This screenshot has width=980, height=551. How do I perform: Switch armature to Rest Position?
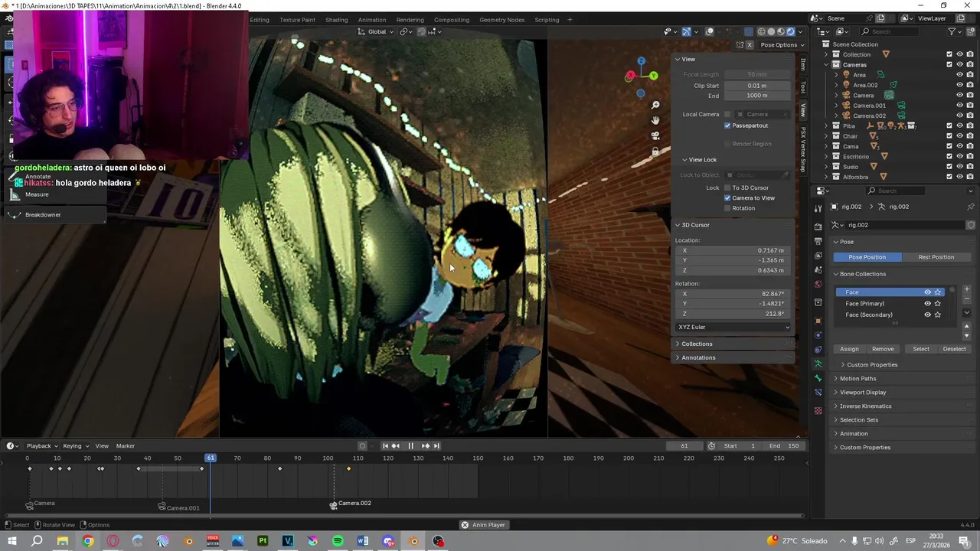(936, 257)
